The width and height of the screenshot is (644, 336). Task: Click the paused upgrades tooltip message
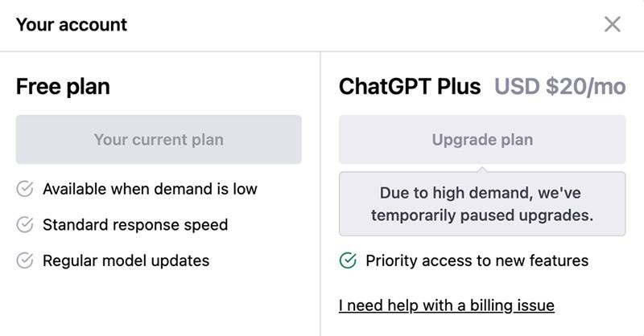click(x=482, y=204)
